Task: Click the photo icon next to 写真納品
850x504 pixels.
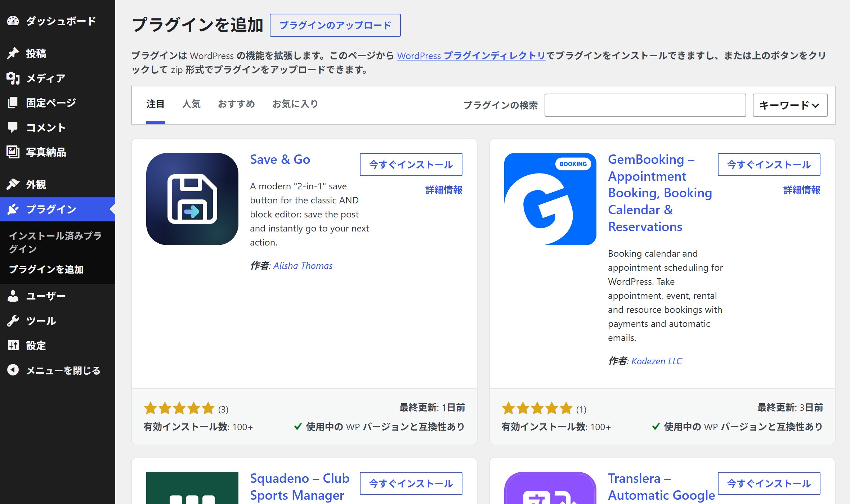Action: point(13,152)
